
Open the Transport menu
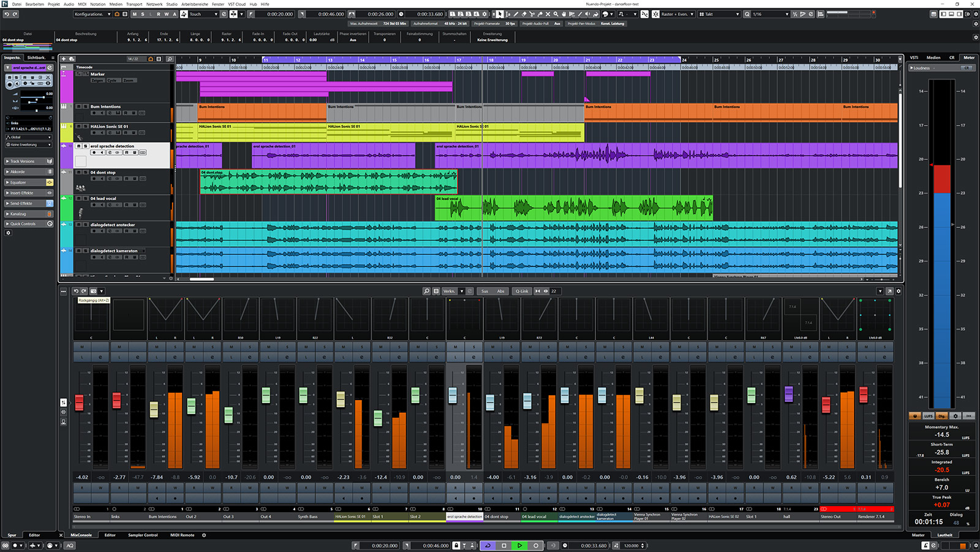[134, 4]
